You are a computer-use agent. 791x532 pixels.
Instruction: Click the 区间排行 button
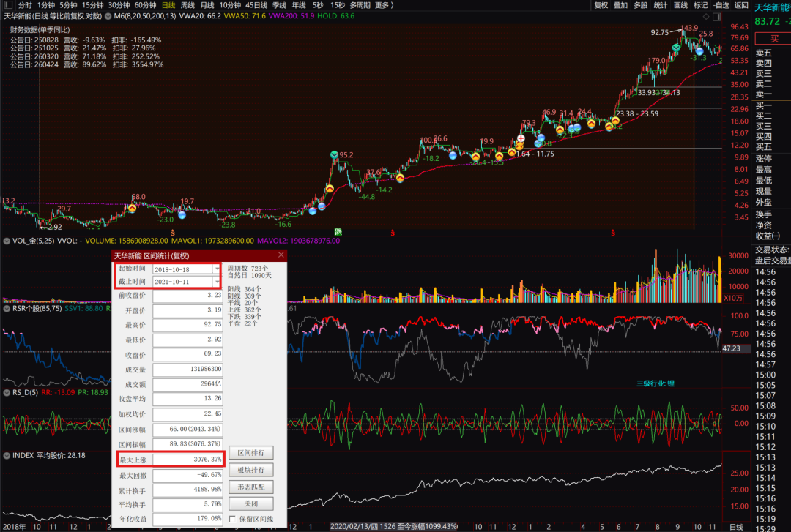tap(251, 453)
